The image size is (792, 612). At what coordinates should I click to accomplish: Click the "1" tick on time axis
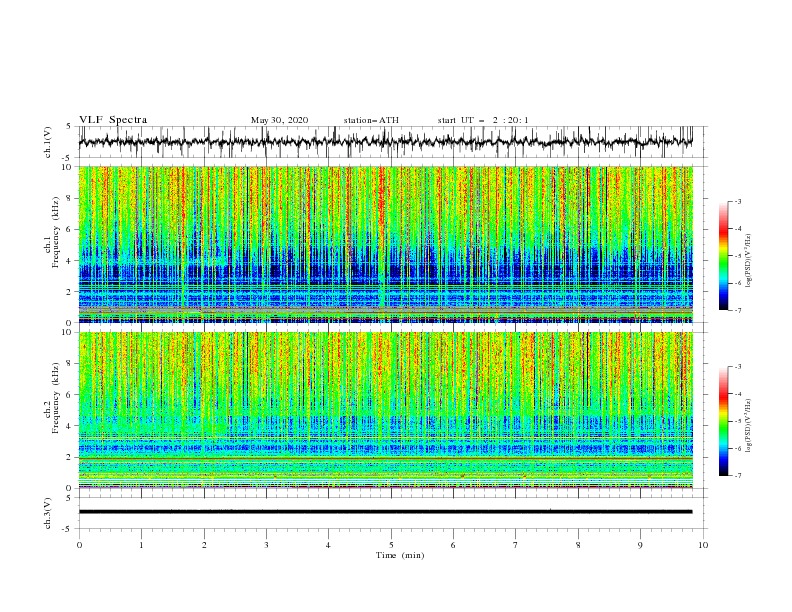(141, 545)
